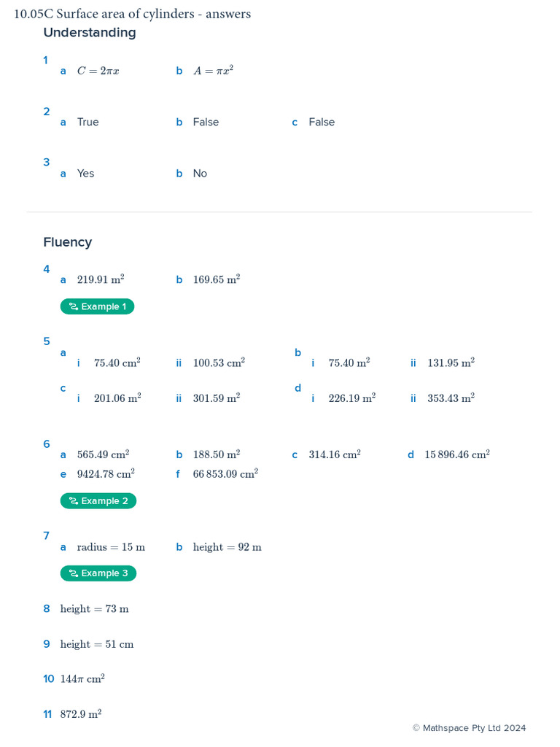Click answer 4a value 219.91 m²
This screenshot has width=560, height=747.
(101, 279)
